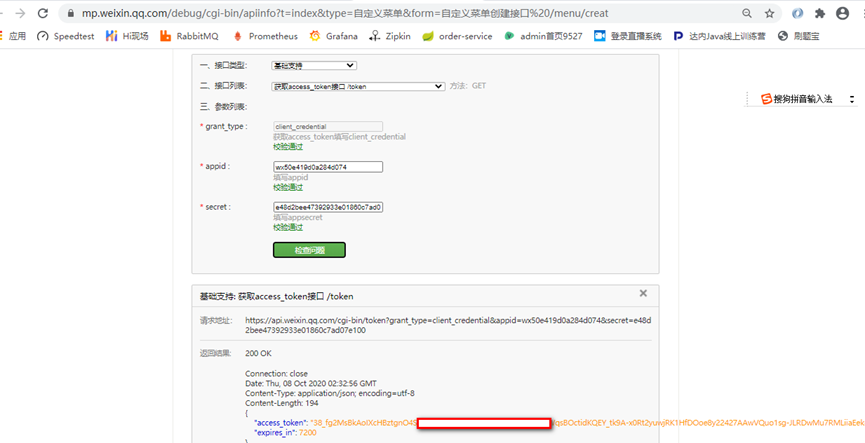Click the result panel title 基础支持: 获取access_token接口
This screenshot has height=443, width=865.
tap(276, 296)
